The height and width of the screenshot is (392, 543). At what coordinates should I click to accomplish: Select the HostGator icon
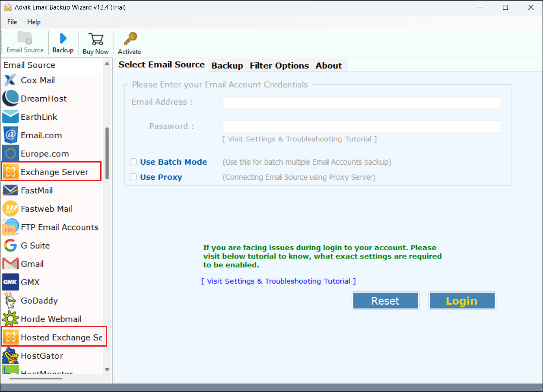coord(10,356)
